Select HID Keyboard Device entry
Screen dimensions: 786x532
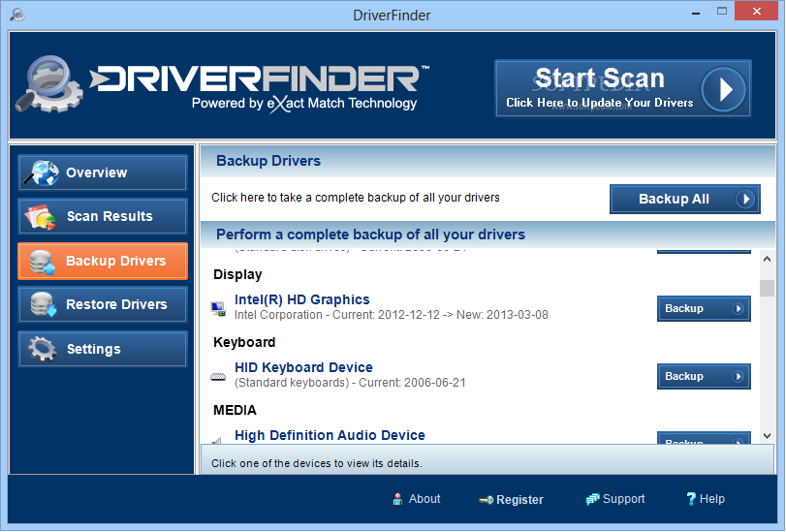[303, 367]
